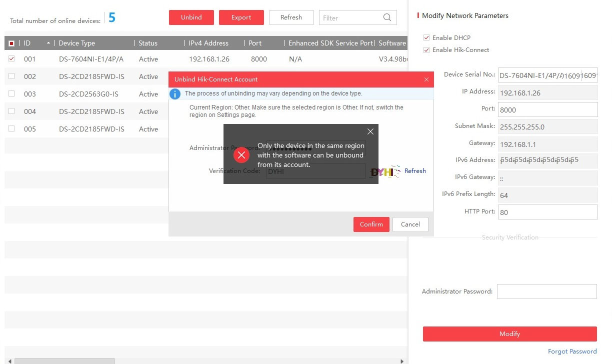Toggle the Enable Hik-Connect checkbox
The height and width of the screenshot is (364, 612).
pyautogui.click(x=426, y=50)
